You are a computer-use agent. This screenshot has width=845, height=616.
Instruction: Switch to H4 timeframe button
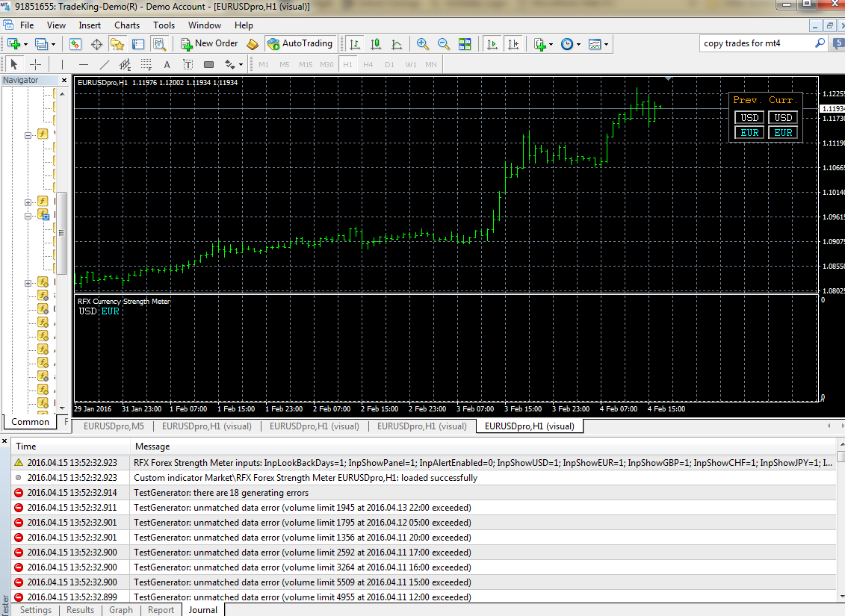pos(368,64)
